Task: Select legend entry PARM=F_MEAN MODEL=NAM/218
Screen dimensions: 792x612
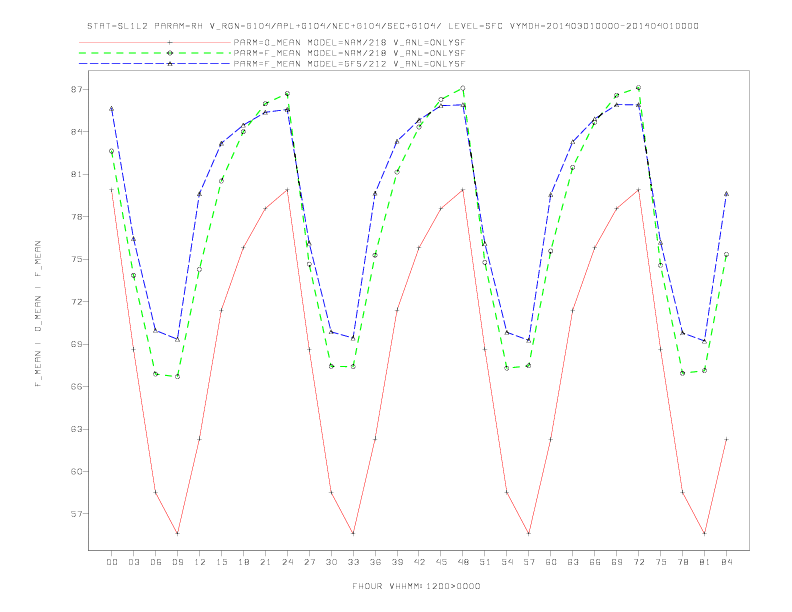Action: pos(349,53)
